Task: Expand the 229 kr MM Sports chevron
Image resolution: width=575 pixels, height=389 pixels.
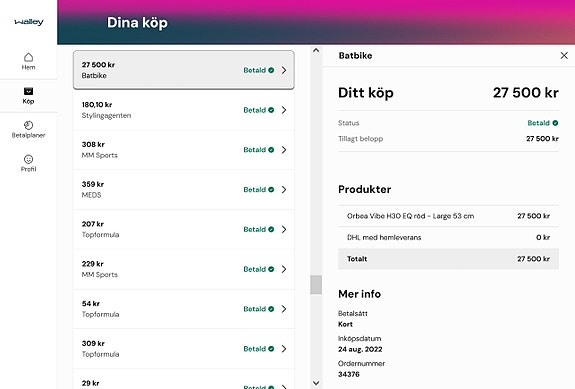Action: [284, 269]
